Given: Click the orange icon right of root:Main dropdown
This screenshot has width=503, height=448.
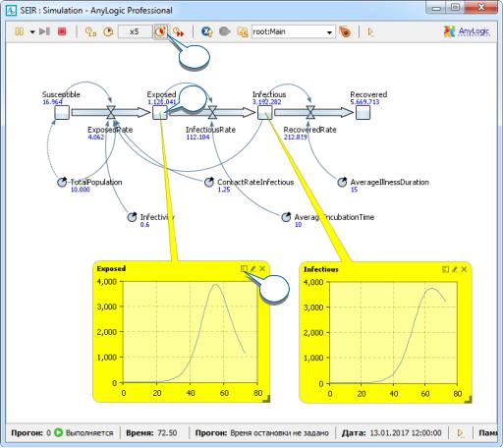Looking at the screenshot, I should click(345, 31).
